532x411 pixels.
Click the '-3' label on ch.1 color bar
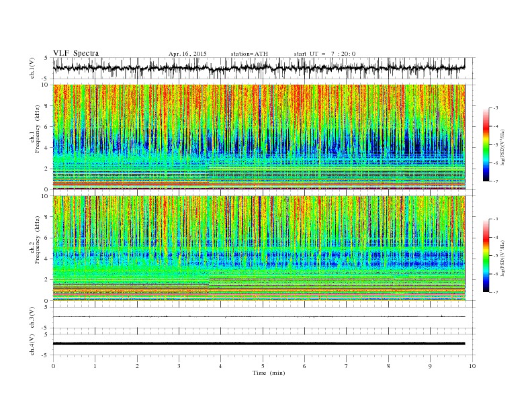tap(496, 108)
